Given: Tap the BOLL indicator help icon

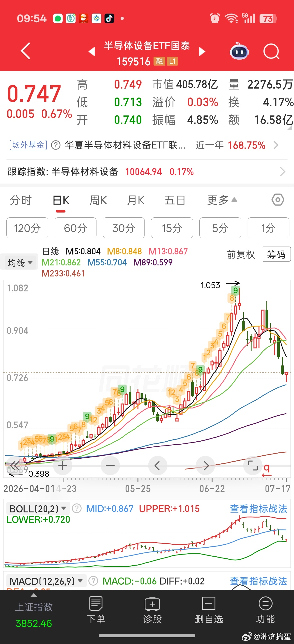Looking at the screenshot, I should pos(77,509).
